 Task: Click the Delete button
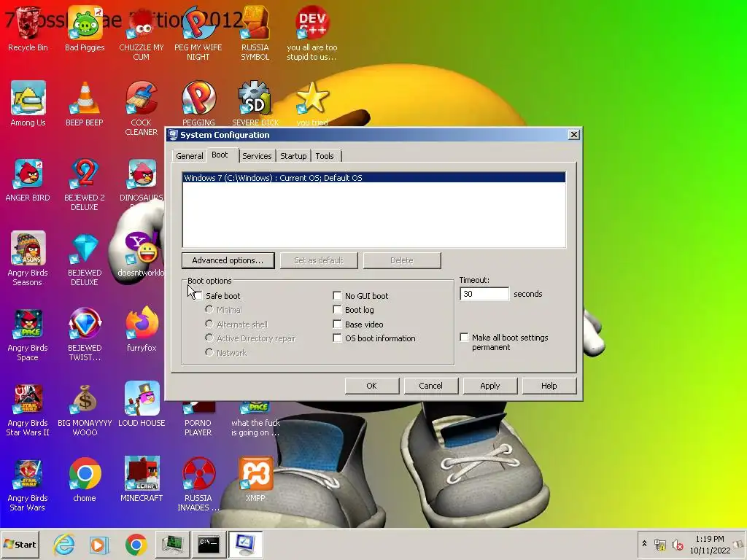coord(402,260)
